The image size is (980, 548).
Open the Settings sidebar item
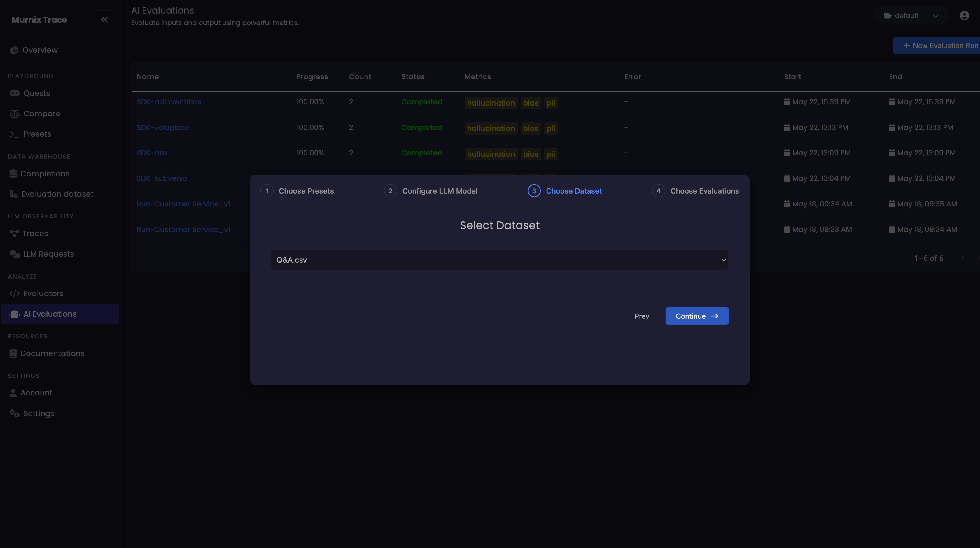38,413
